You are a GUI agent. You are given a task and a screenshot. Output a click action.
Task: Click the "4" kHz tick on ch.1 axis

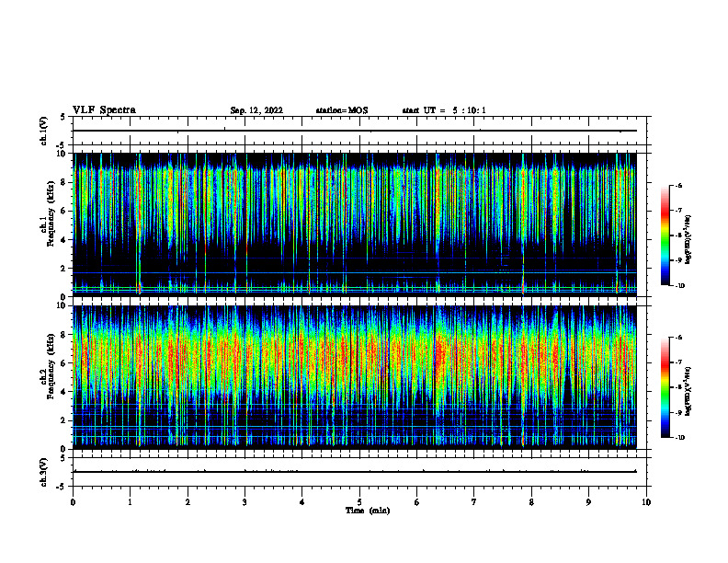(63, 240)
